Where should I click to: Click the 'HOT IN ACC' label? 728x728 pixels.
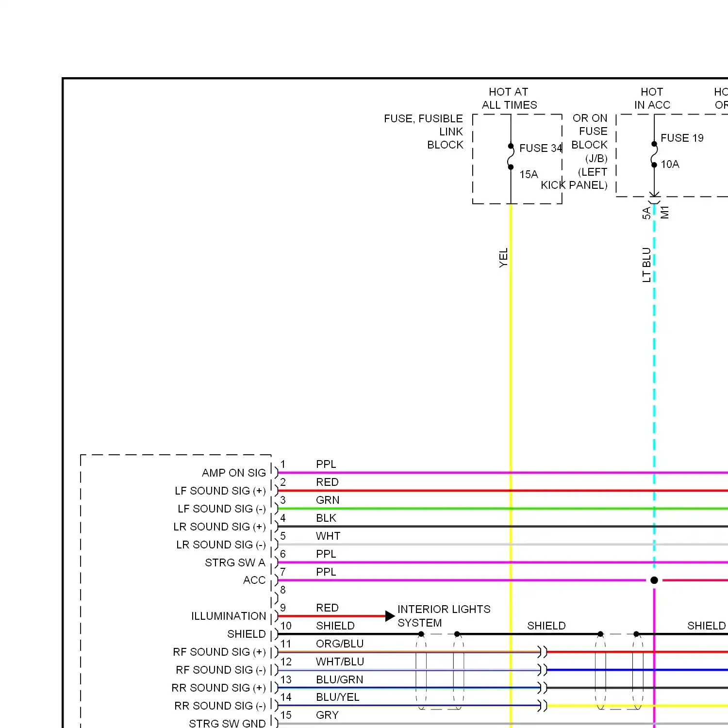[x=652, y=99]
